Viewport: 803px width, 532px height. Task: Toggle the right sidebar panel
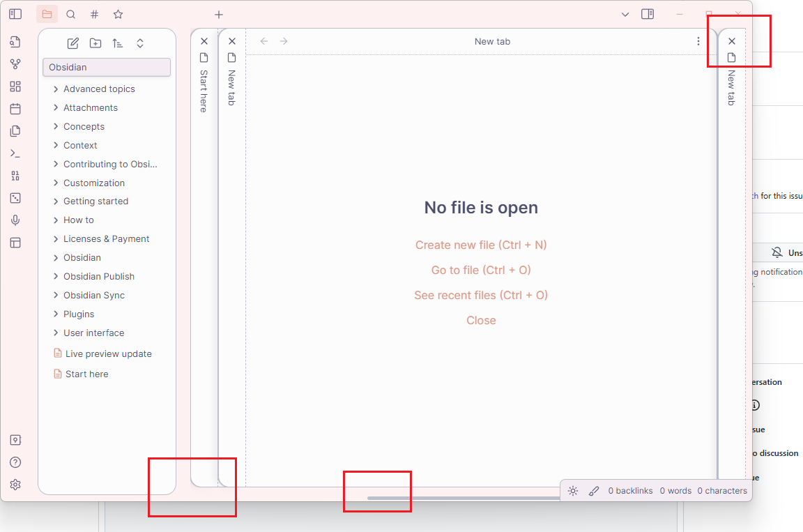pyautogui.click(x=648, y=14)
